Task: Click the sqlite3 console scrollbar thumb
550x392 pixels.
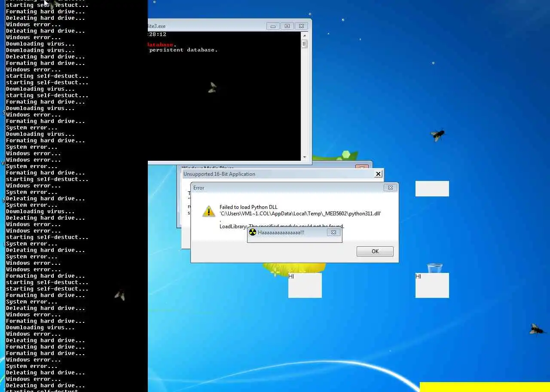Action: pyautogui.click(x=305, y=43)
